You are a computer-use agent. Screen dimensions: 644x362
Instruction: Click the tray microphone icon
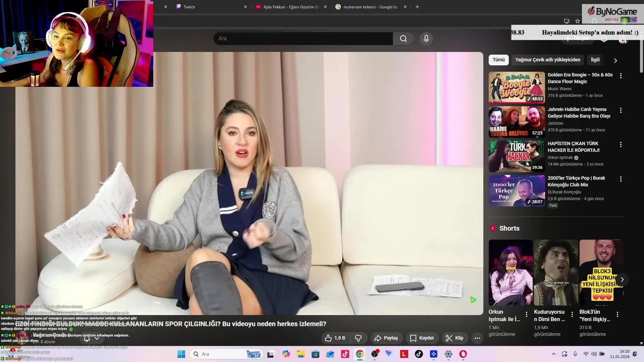(575, 354)
